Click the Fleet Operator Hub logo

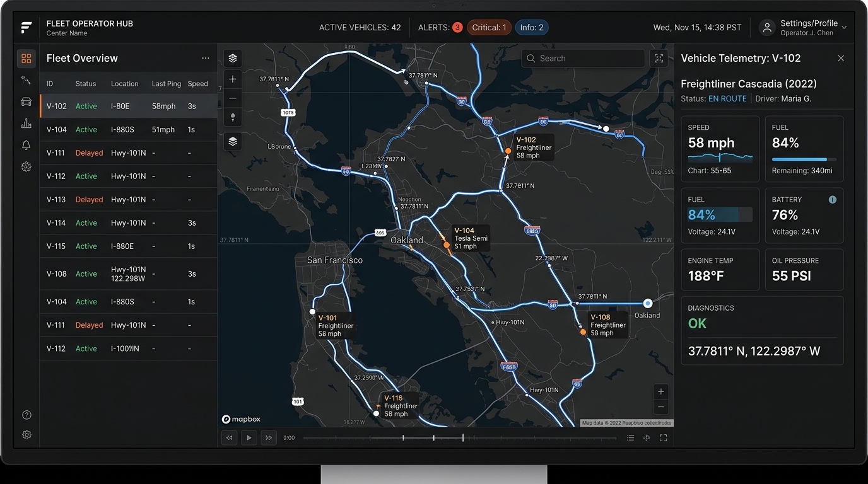coord(26,28)
